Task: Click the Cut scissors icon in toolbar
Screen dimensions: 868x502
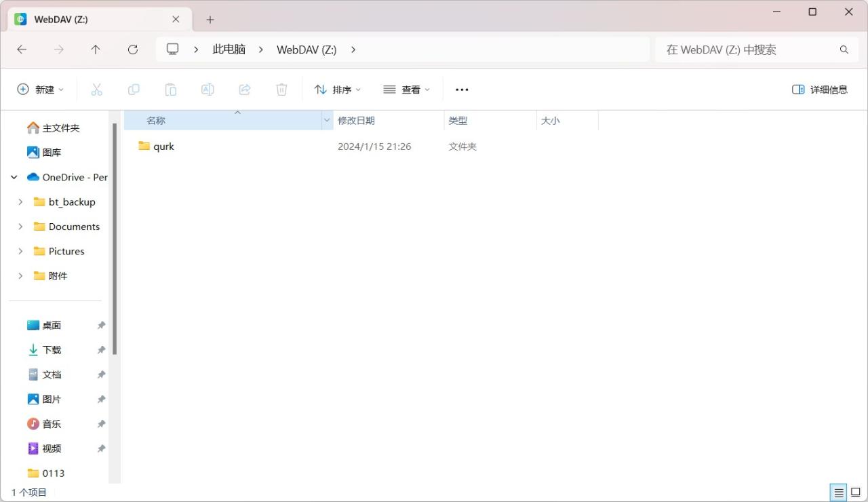Action: pyautogui.click(x=96, y=90)
